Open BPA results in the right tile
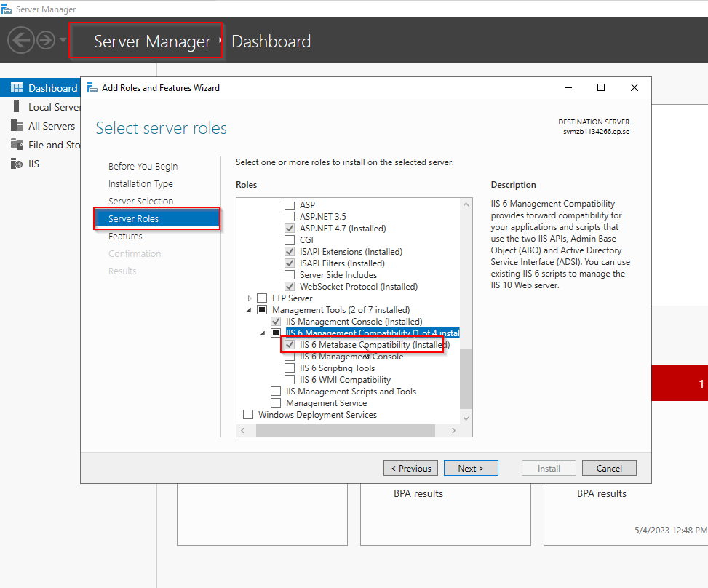The width and height of the screenshot is (708, 588). click(602, 493)
